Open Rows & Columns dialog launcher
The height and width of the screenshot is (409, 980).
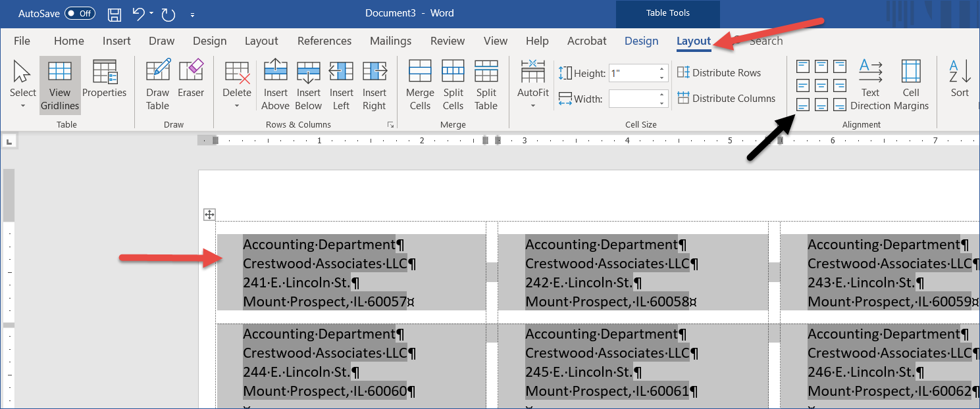tap(390, 124)
